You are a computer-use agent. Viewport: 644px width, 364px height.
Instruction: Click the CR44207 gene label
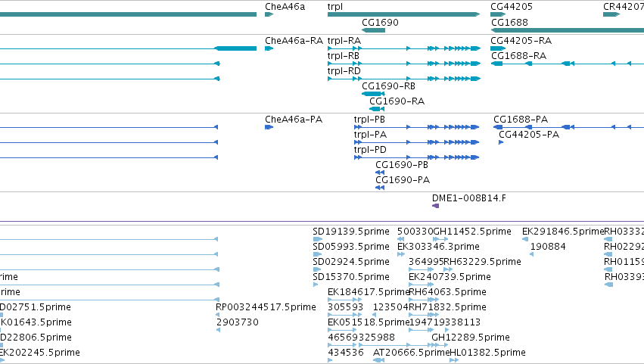point(623,7)
